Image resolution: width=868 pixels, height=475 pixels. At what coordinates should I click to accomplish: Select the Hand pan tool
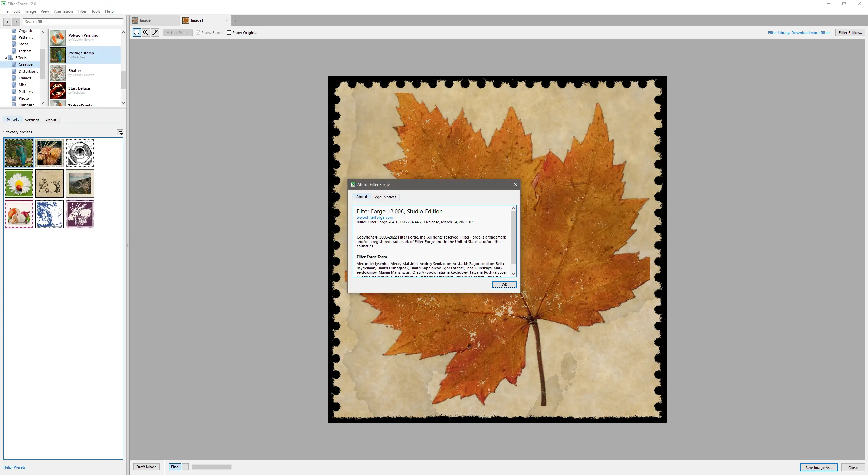136,32
